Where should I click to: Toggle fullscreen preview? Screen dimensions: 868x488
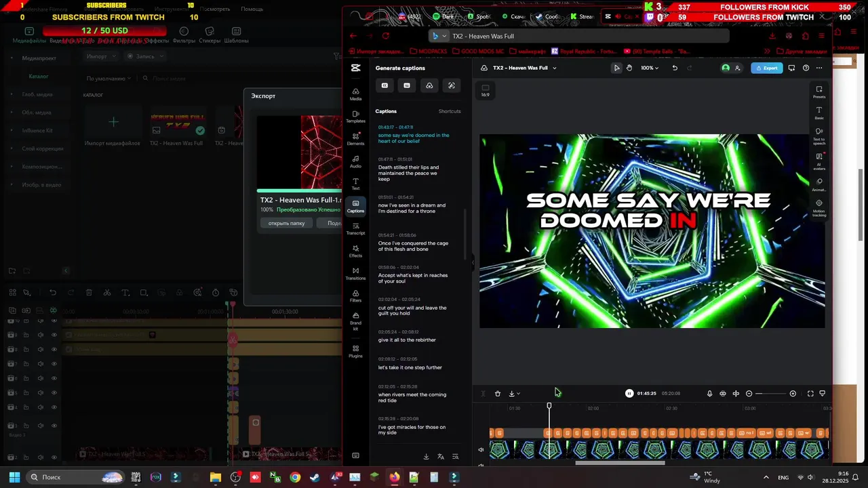[810, 394]
